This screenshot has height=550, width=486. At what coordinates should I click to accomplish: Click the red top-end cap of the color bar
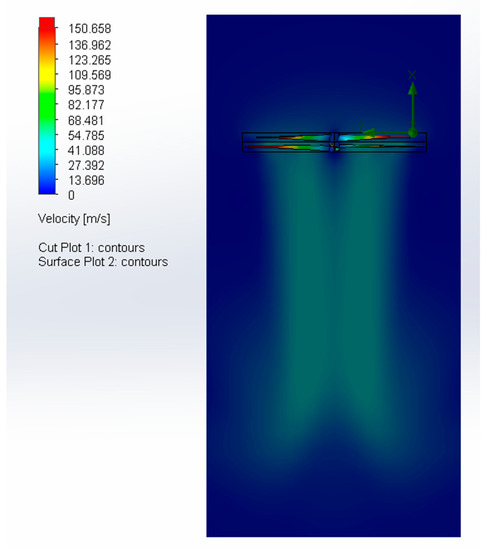[x=47, y=22]
